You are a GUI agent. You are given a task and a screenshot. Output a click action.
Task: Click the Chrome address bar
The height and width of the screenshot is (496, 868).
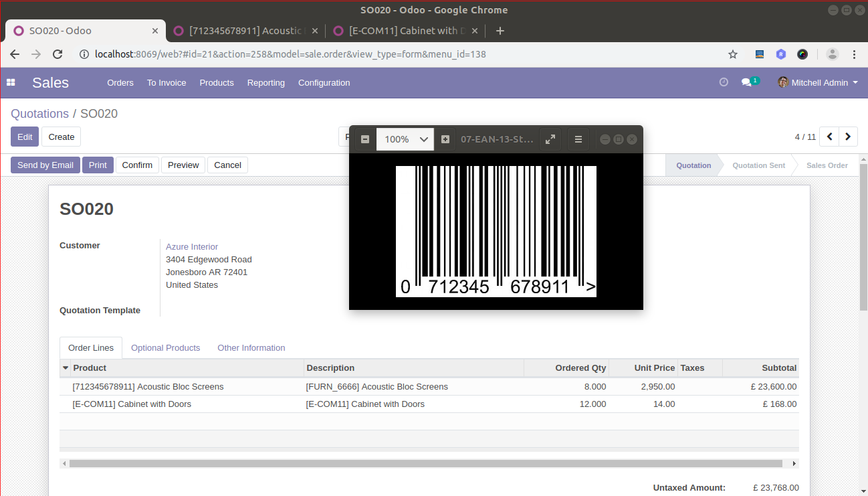coord(401,54)
